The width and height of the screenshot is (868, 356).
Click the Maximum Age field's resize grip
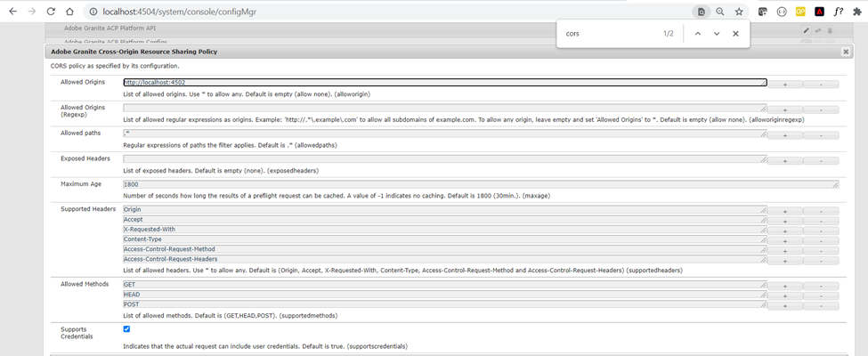tap(835, 185)
